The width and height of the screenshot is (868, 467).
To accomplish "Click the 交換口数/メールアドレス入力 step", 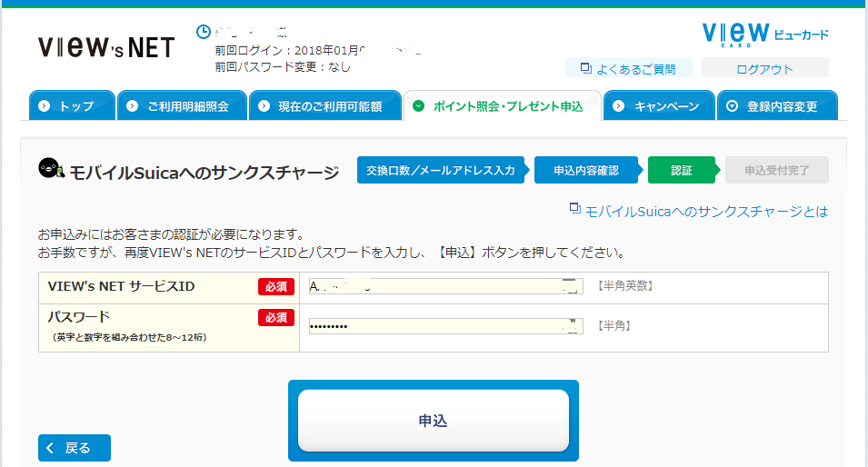I will pos(441,171).
